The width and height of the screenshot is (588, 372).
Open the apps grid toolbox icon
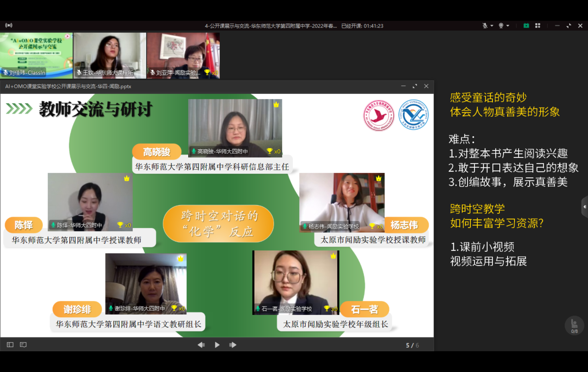(x=538, y=26)
